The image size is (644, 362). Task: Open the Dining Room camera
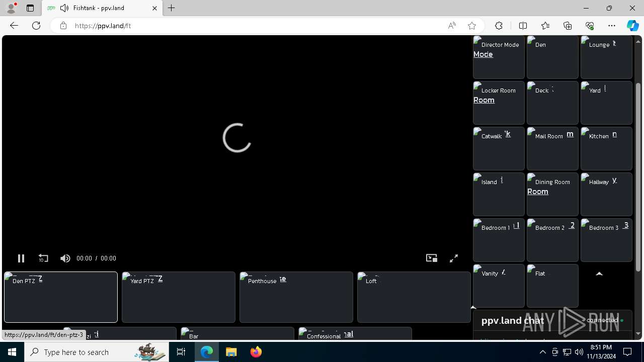(x=552, y=194)
